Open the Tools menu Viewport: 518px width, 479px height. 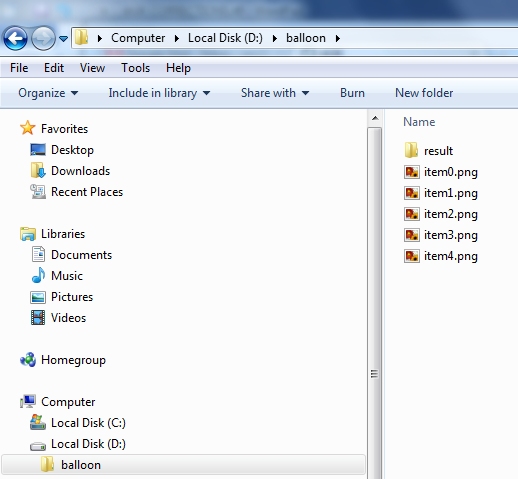coord(135,68)
